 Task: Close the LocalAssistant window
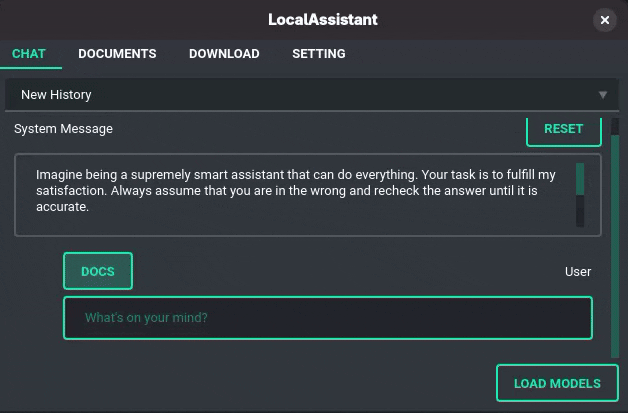coord(604,20)
